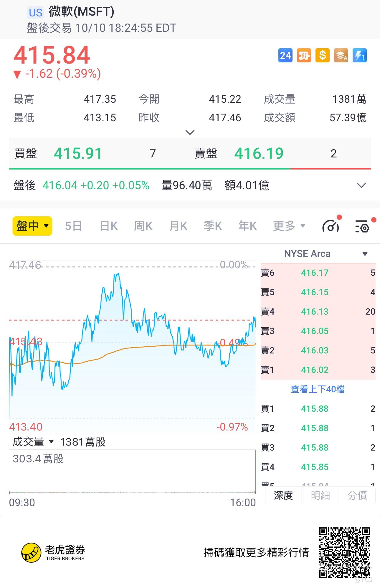
Task: Tap the blue lightning bolt badge icon
Action: coord(360,55)
